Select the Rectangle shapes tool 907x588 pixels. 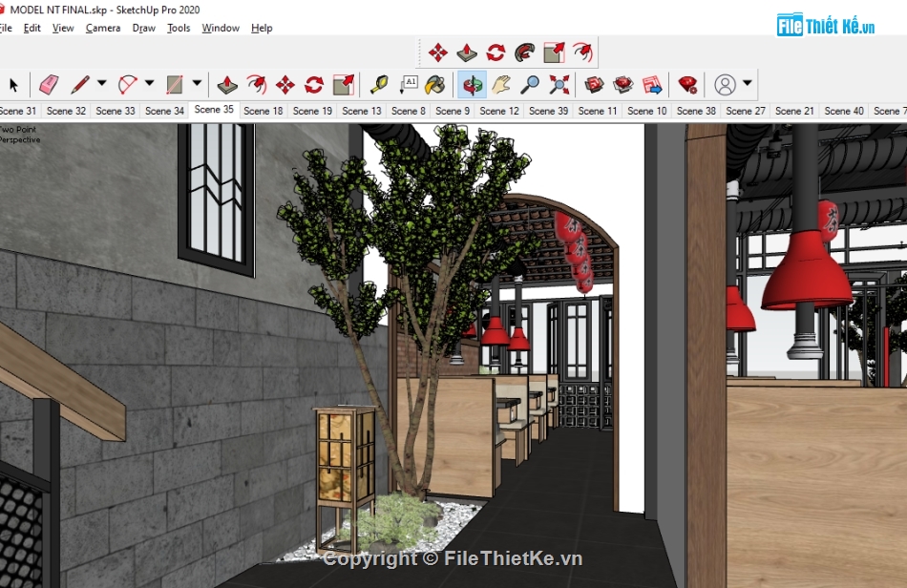click(174, 85)
